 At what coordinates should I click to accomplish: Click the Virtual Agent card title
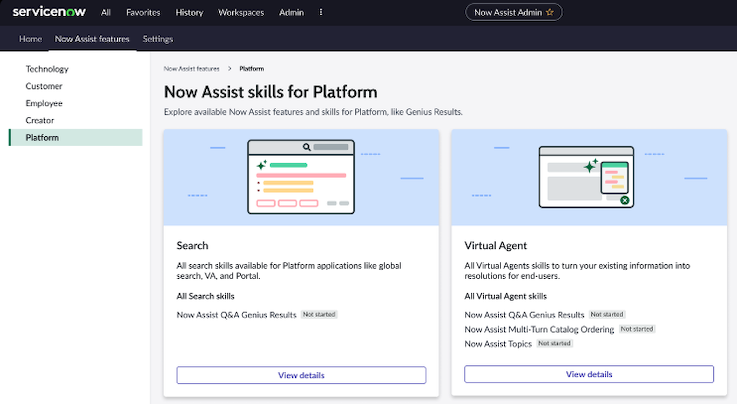click(x=495, y=246)
